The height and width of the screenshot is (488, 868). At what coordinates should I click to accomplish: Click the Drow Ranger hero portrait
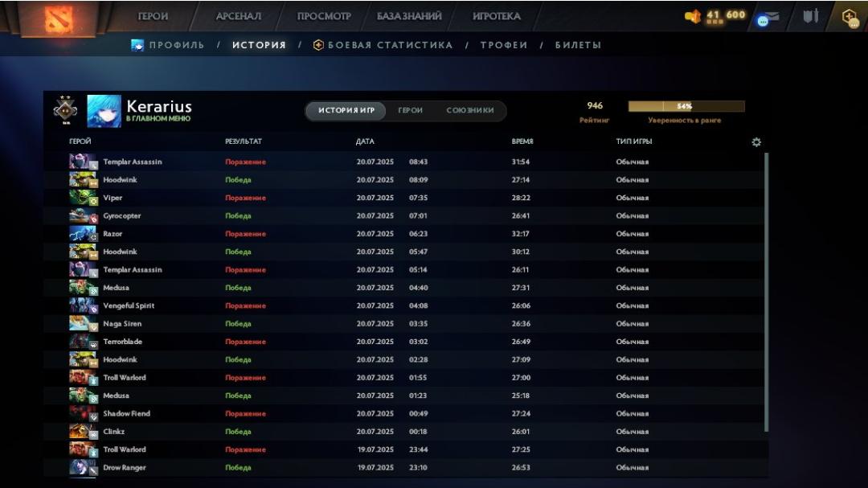coord(83,468)
